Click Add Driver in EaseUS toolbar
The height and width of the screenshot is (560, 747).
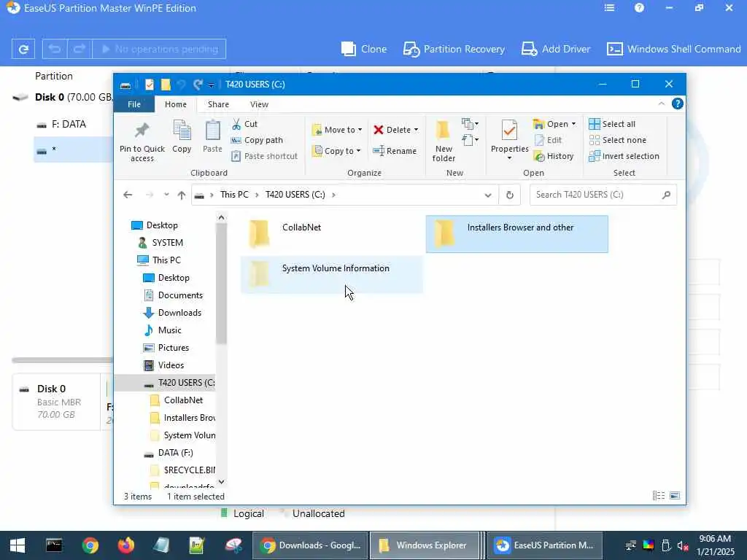pos(555,49)
